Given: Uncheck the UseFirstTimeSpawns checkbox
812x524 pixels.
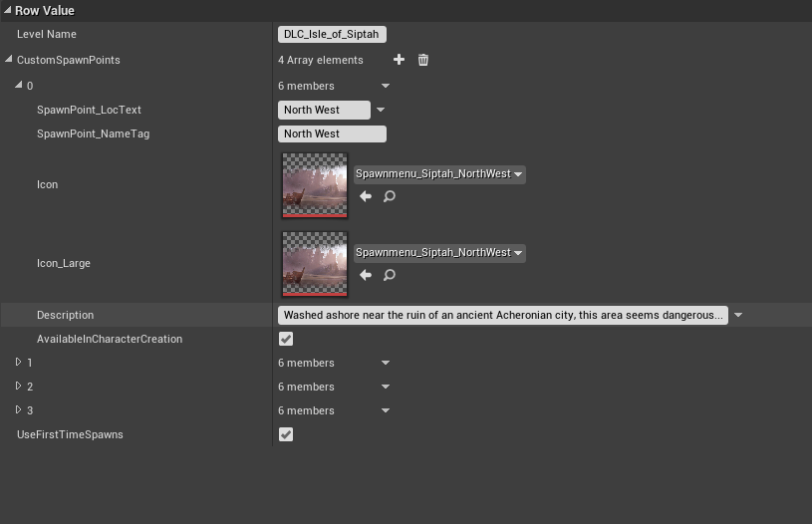Looking at the screenshot, I should coord(286,434).
